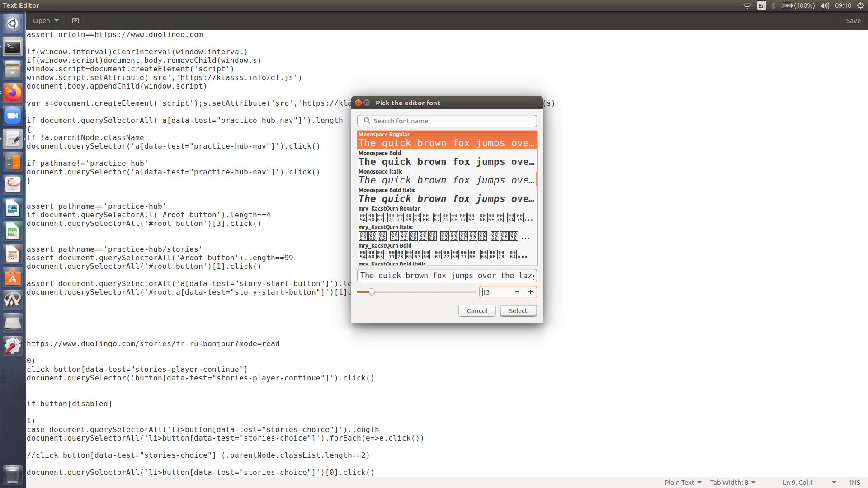Click the Trash icon in the dock
This screenshot has width=868, height=488.
pyautogui.click(x=13, y=475)
